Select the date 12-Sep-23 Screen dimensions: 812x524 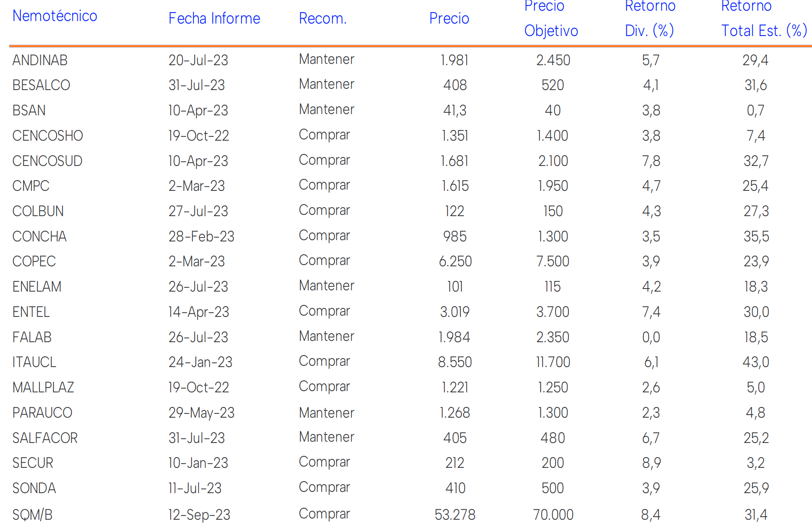pyautogui.click(x=199, y=514)
